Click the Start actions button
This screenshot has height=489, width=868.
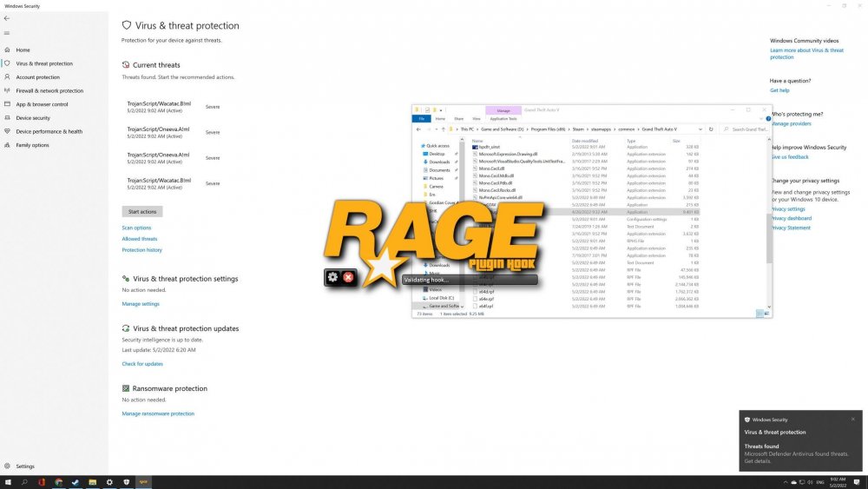[142, 212]
